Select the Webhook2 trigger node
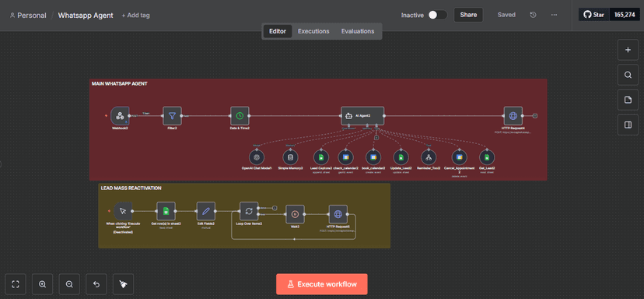This screenshot has height=299, width=644. point(120,116)
